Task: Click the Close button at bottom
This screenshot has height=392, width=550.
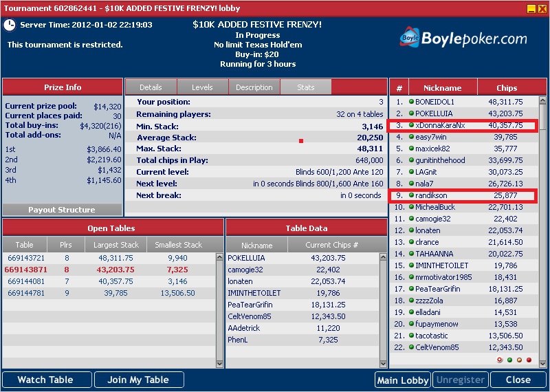Action: [x=518, y=380]
